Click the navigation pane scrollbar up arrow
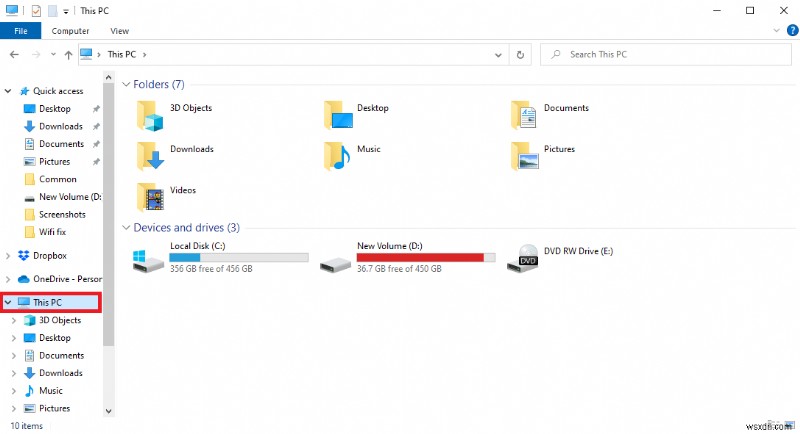Image resolution: width=800 pixels, height=434 pixels. (108, 78)
